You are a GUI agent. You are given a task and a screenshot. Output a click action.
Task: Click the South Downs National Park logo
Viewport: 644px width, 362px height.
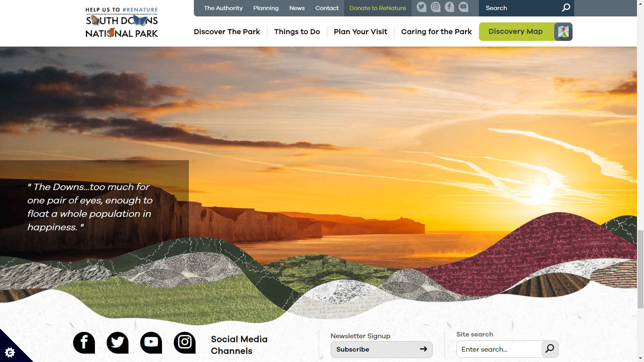point(121,22)
